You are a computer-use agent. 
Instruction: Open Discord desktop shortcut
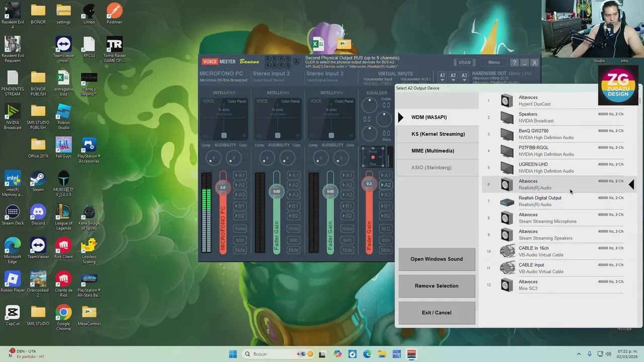38,215
